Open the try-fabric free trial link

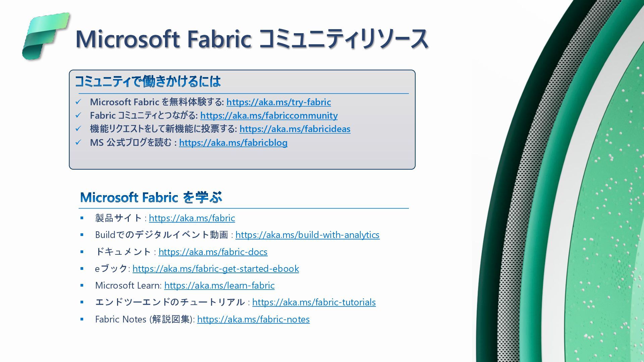pyautogui.click(x=278, y=102)
